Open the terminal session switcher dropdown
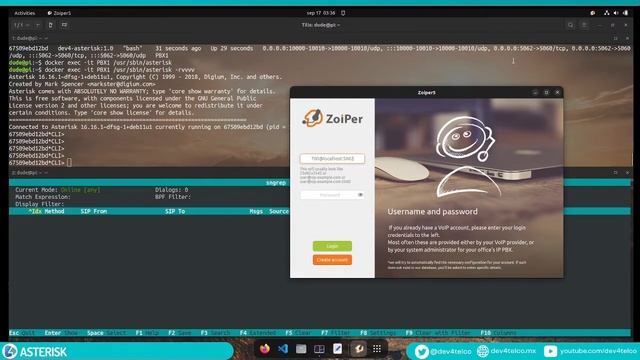This screenshot has width=640, height=360. tap(23, 25)
